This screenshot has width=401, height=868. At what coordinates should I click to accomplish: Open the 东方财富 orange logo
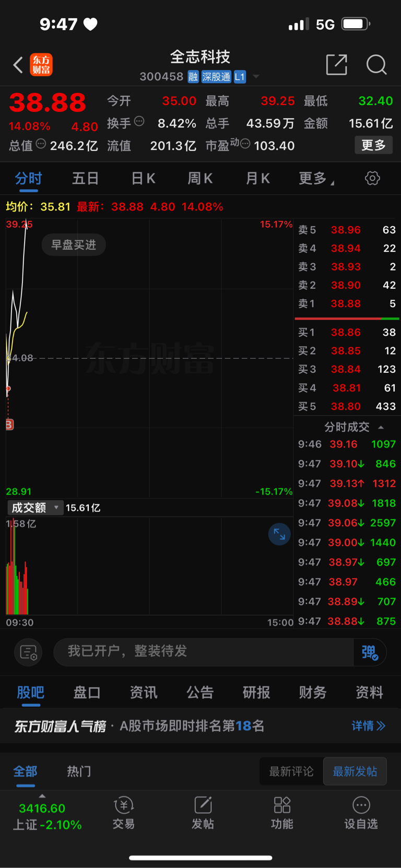[41, 65]
